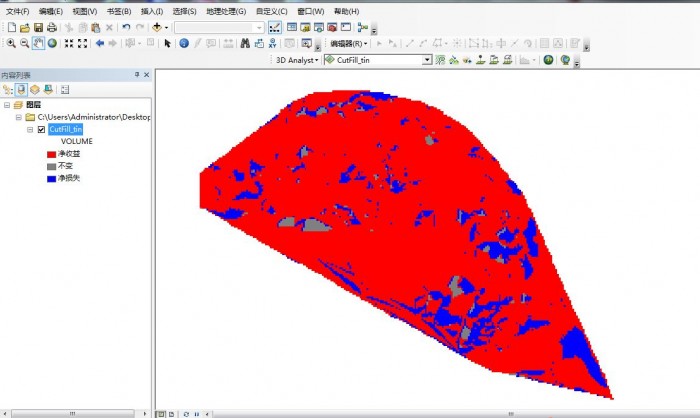Open the 文件(F) menu
This screenshot has height=418, width=700.
pos(17,11)
